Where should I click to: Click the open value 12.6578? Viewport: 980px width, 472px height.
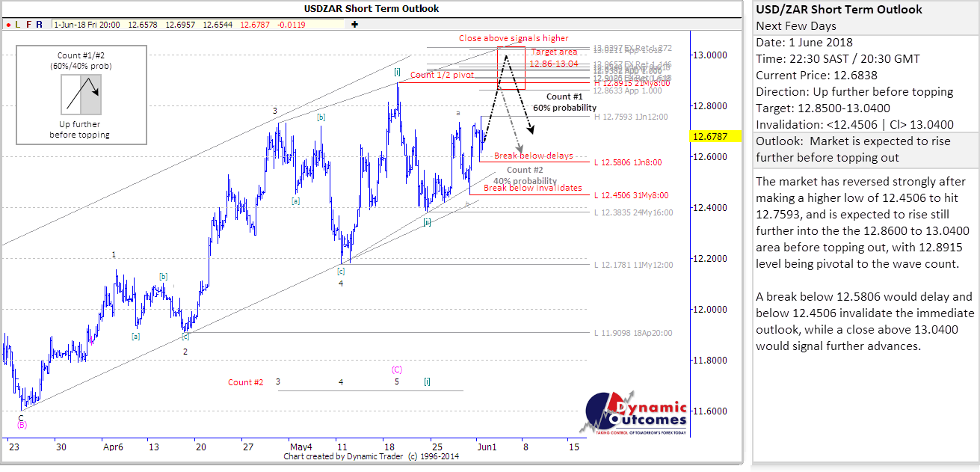point(142,25)
